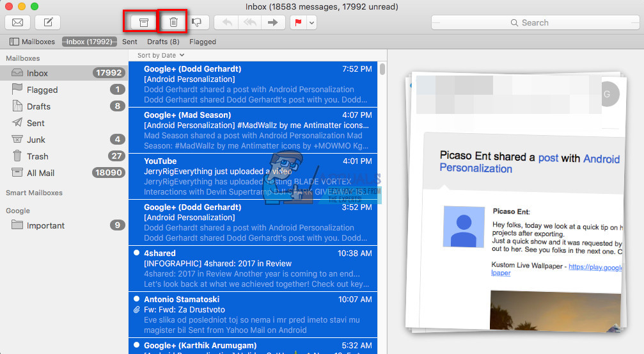This screenshot has width=644, height=354.
Task: Select Drafts mailbox in sidebar
Action: [x=64, y=106]
